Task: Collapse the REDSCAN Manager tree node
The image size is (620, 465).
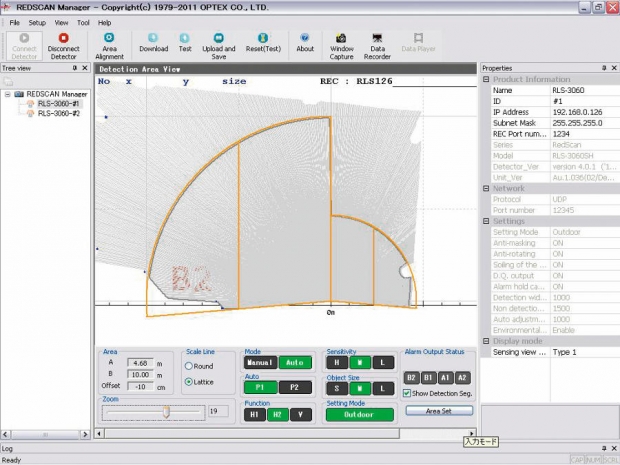Action: (x=8, y=94)
